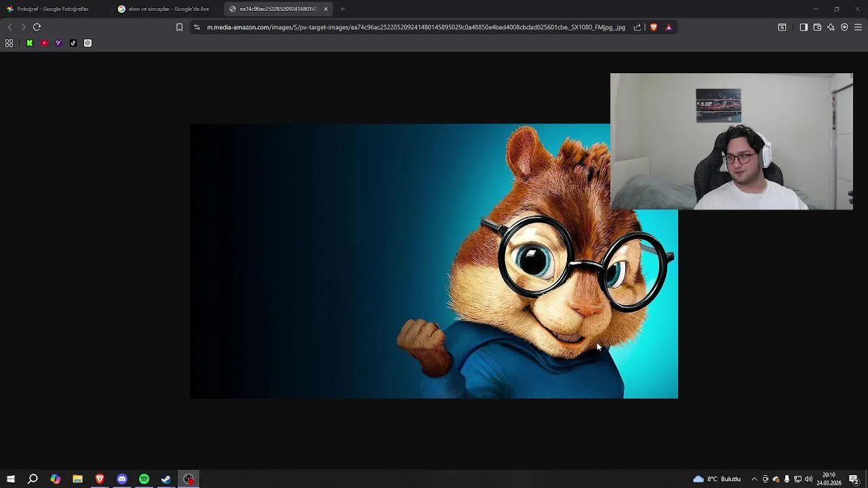Open the green Kick bookmark
The image size is (868, 488).
(30, 43)
